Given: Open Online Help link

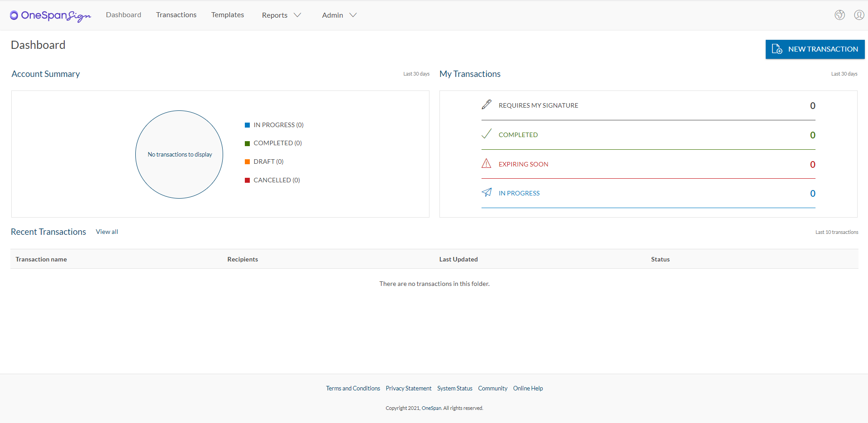Looking at the screenshot, I should coord(528,388).
